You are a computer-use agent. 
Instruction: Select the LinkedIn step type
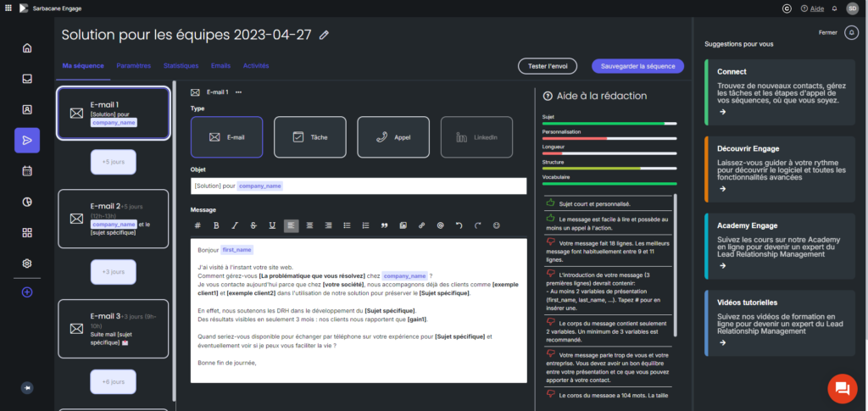476,137
